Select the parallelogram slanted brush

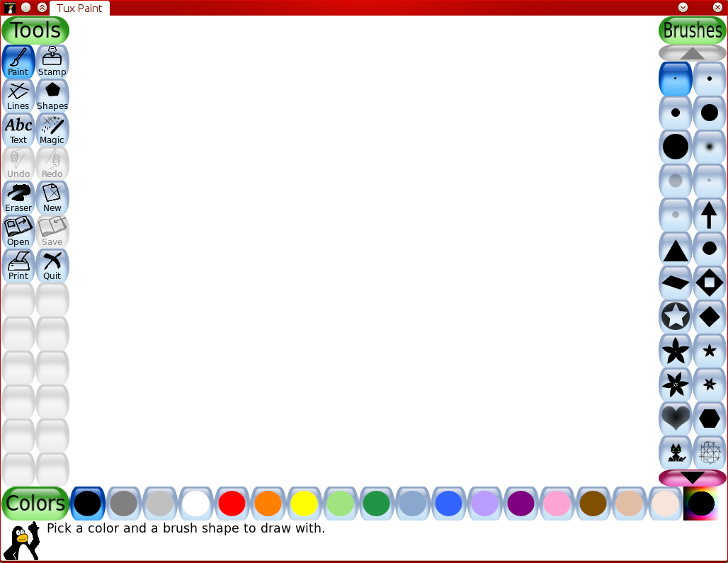pyautogui.click(x=676, y=283)
